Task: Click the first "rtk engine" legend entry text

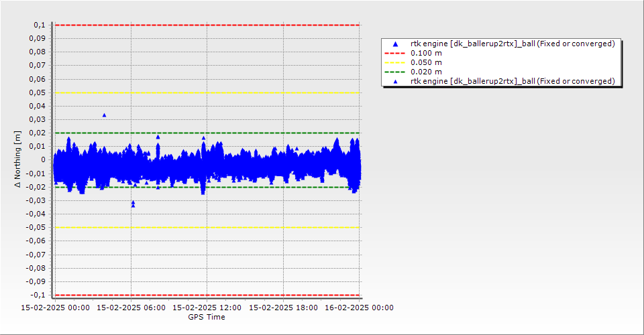Action: click(513, 44)
